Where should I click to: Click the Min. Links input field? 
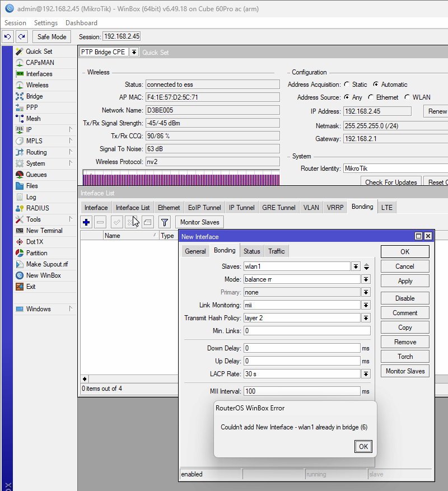[307, 331]
